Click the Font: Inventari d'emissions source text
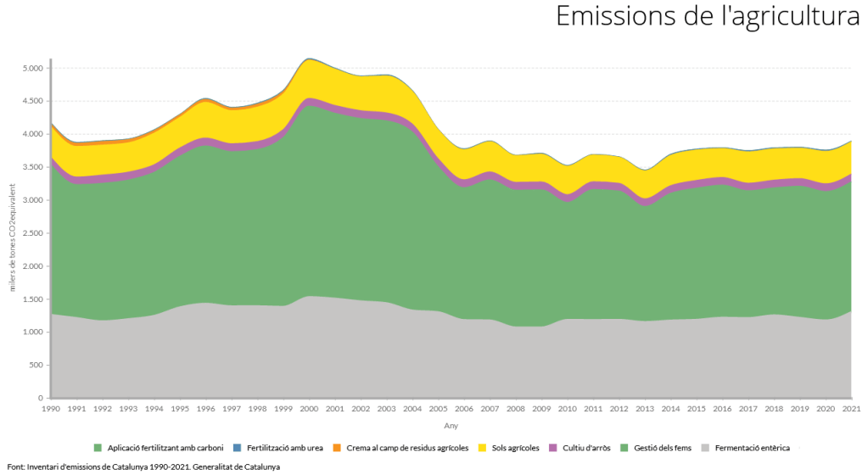Viewport: 868px width, 475px height. pyautogui.click(x=143, y=467)
